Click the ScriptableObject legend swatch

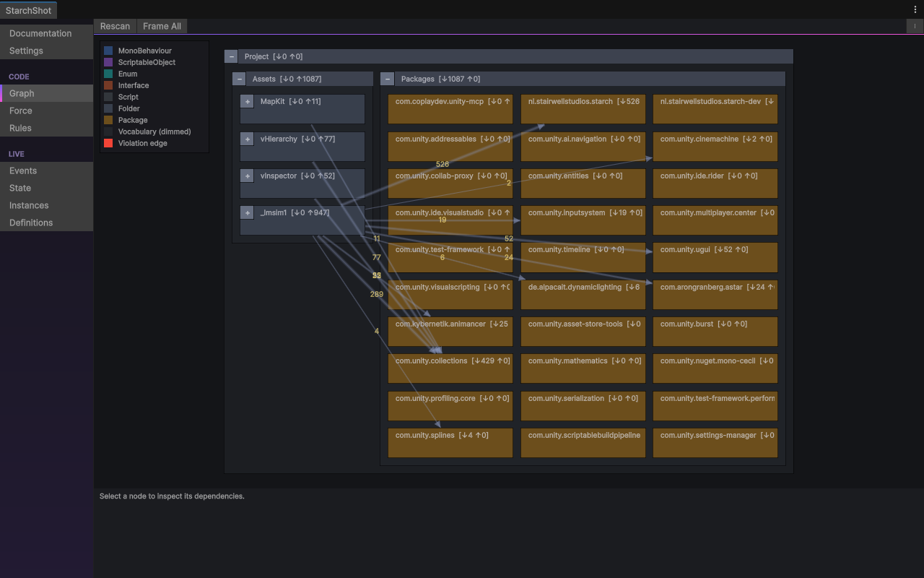click(108, 62)
